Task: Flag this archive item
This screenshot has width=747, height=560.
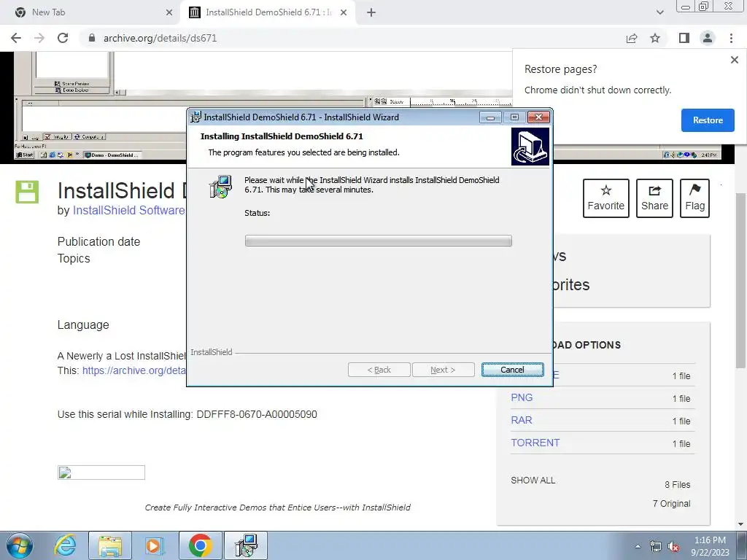Action: pyautogui.click(x=694, y=198)
